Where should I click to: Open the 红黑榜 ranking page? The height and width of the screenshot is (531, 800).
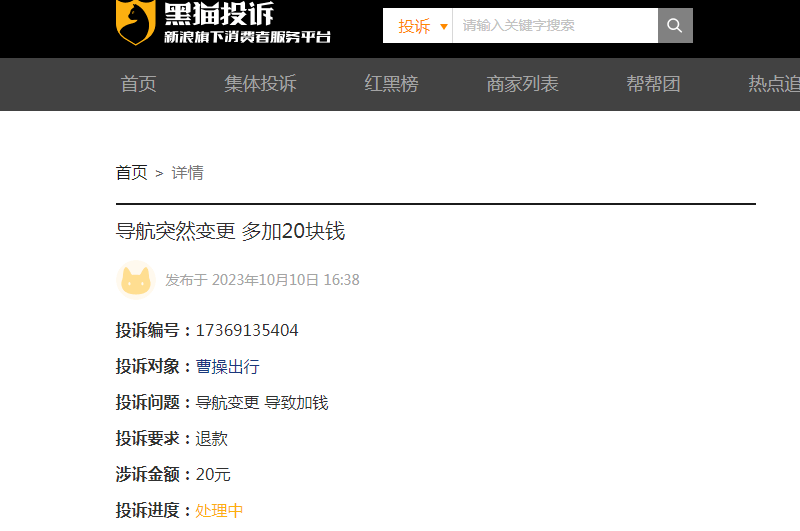point(391,84)
